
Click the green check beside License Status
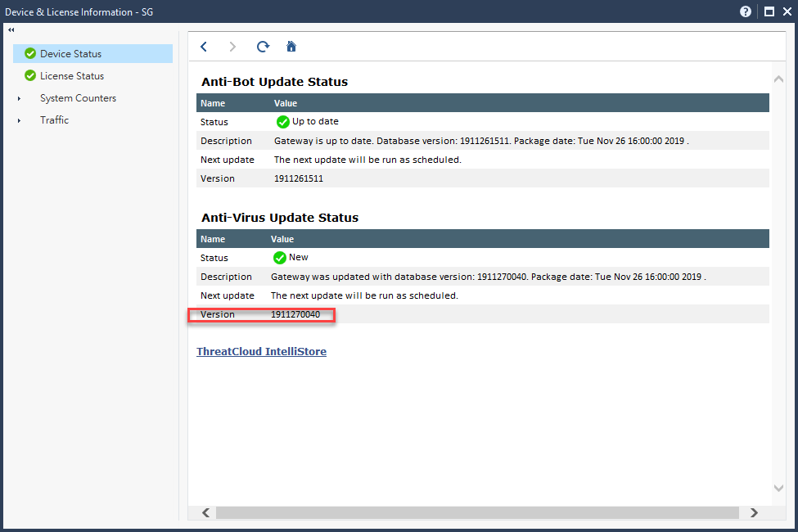click(30, 76)
